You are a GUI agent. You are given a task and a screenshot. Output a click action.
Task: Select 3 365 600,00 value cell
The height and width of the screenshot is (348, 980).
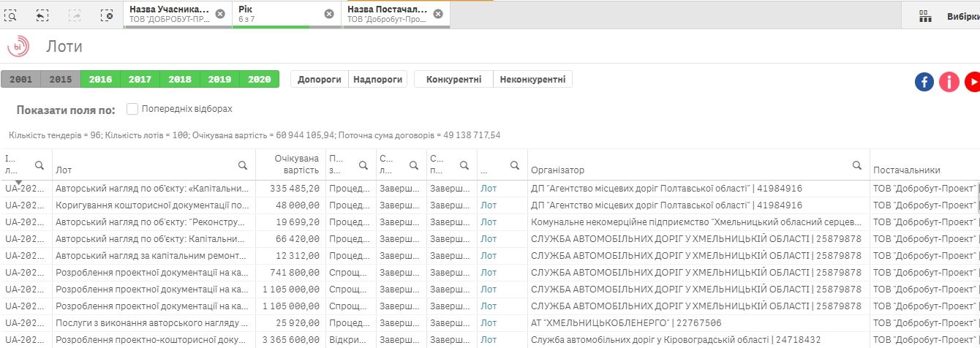291,339
